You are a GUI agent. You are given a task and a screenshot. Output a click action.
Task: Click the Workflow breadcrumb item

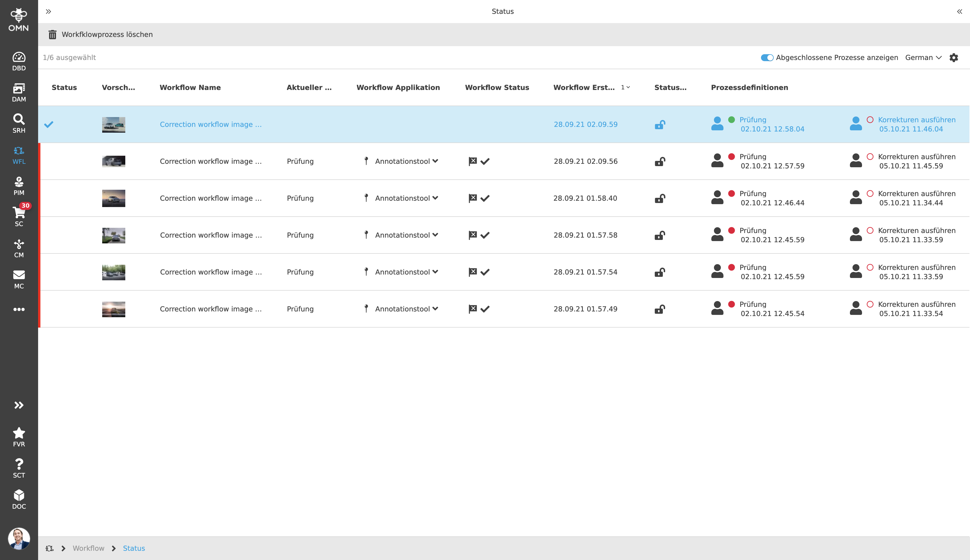[x=88, y=548]
